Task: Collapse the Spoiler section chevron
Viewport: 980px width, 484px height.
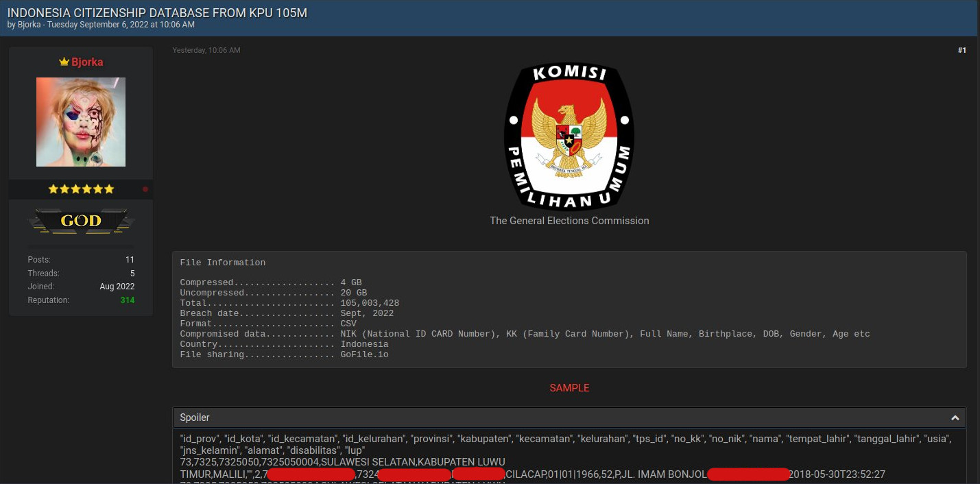Action: coord(955,418)
